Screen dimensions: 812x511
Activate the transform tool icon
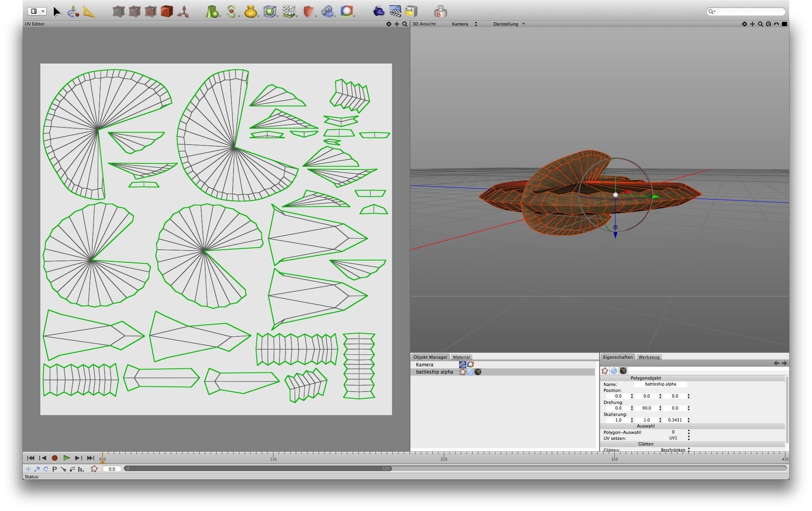pyautogui.click(x=73, y=12)
